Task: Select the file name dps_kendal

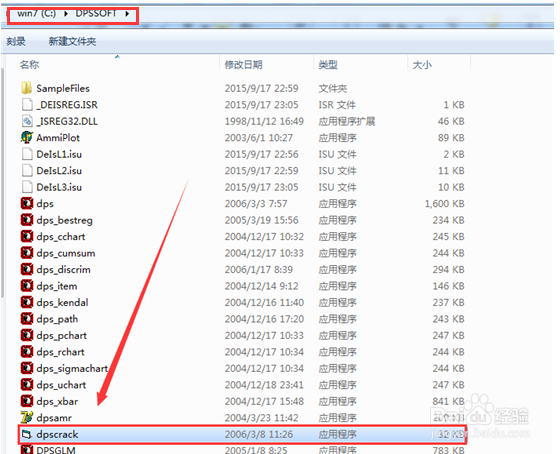Action: point(62,302)
